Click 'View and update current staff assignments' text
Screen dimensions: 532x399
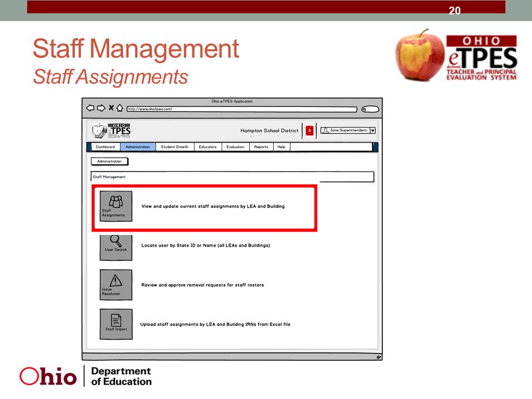tap(213, 206)
